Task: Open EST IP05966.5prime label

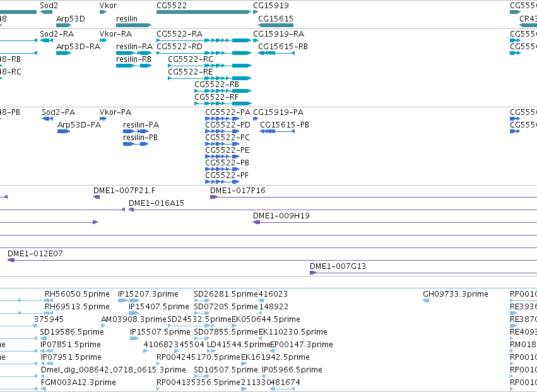Action: click(292, 371)
